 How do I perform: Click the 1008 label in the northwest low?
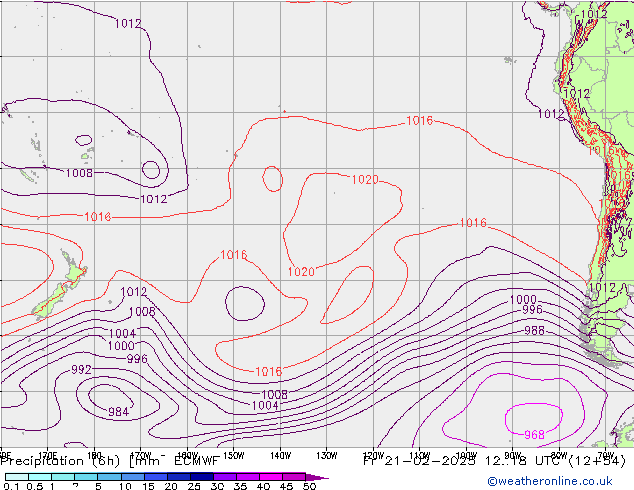[x=79, y=173]
